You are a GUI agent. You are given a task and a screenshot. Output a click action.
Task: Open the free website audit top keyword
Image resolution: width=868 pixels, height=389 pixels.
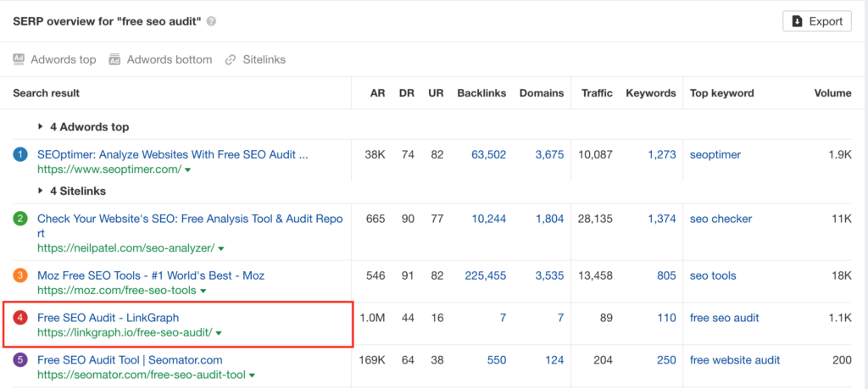tap(735, 360)
